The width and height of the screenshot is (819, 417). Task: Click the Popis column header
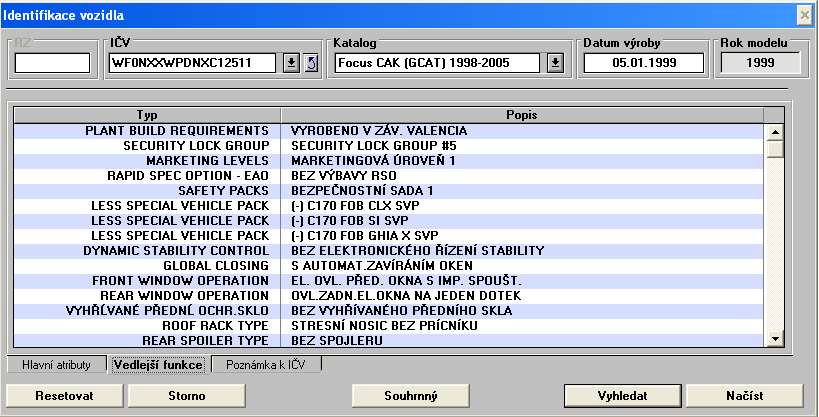(524, 114)
